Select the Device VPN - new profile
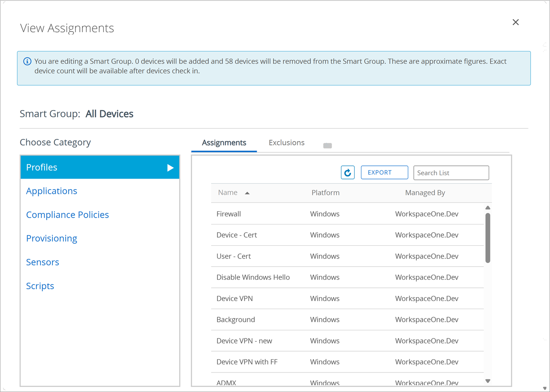550x392 pixels. click(x=244, y=341)
